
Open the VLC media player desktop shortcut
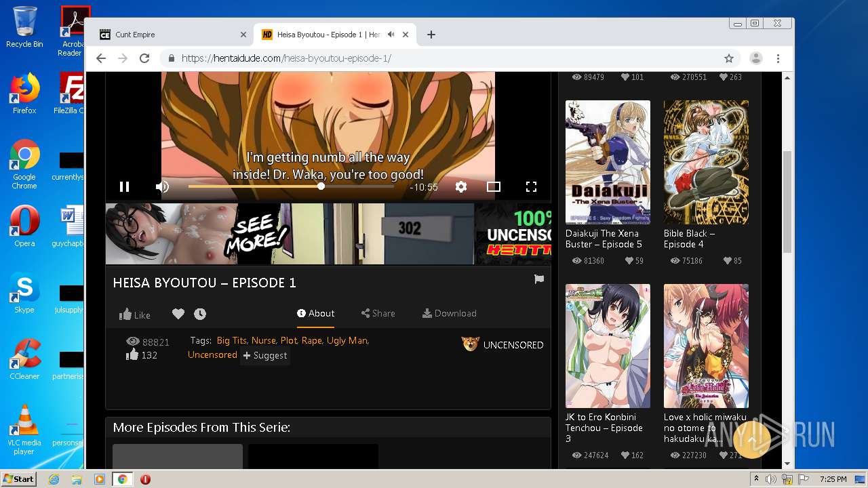click(24, 430)
